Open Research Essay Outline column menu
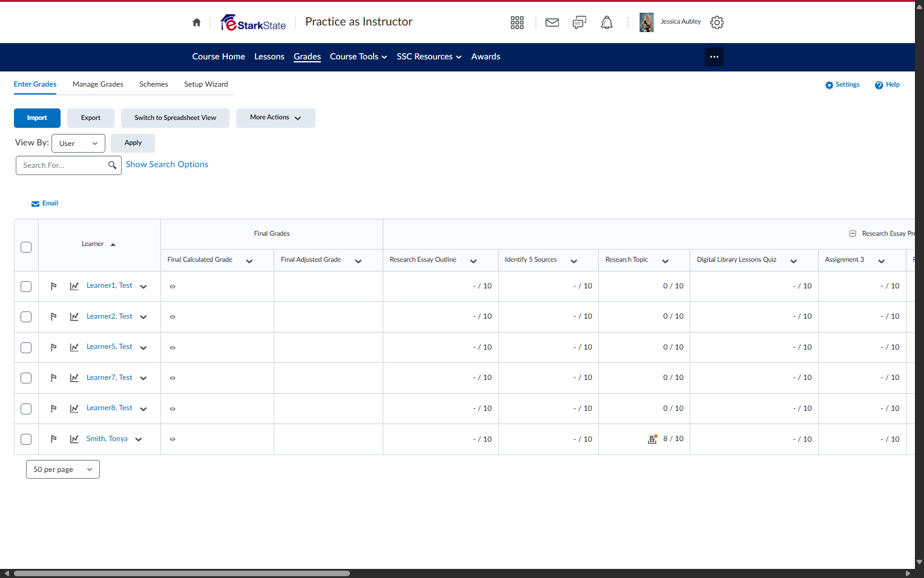Viewport: 924px width, 578px height. [473, 261]
